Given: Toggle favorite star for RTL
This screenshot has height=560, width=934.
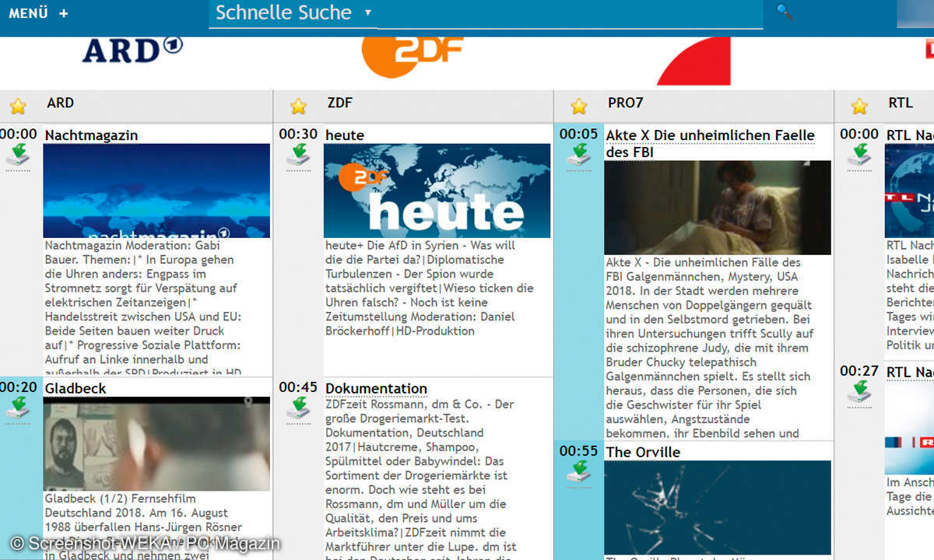Looking at the screenshot, I should (859, 107).
